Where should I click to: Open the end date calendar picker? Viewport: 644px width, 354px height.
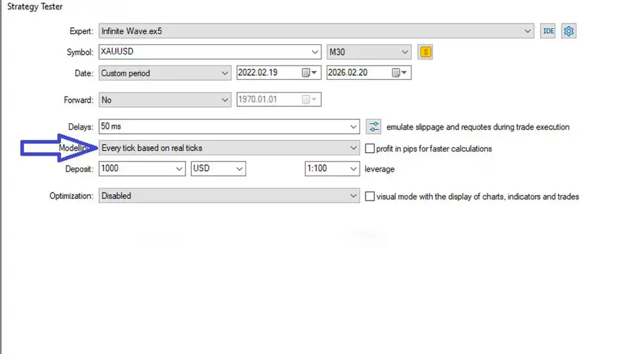click(x=396, y=72)
